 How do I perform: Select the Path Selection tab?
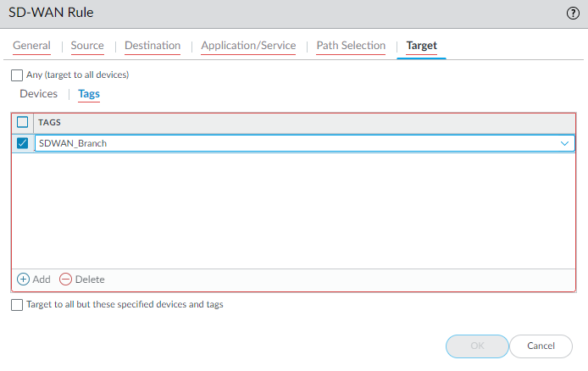[x=351, y=46]
